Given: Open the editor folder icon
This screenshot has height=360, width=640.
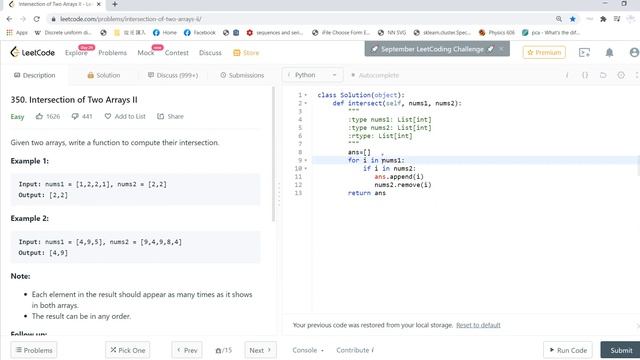Looking at the screenshot, I should 603,75.
